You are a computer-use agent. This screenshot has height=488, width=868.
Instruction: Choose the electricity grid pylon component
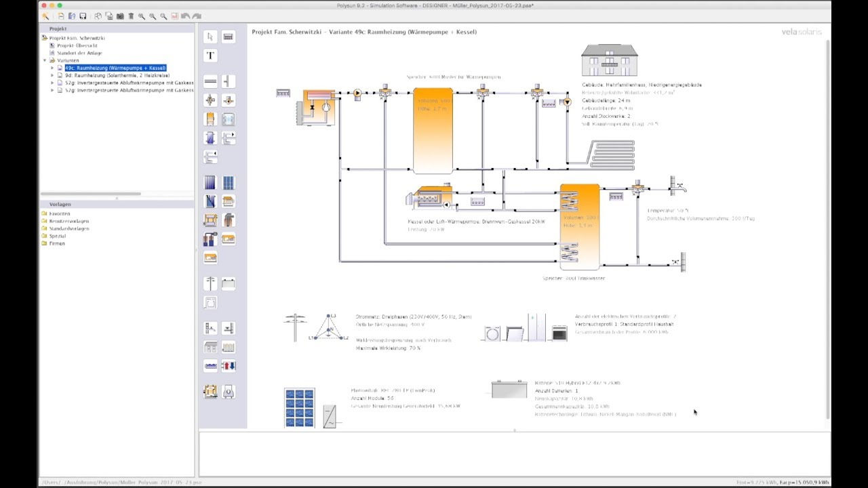pyautogui.click(x=210, y=283)
